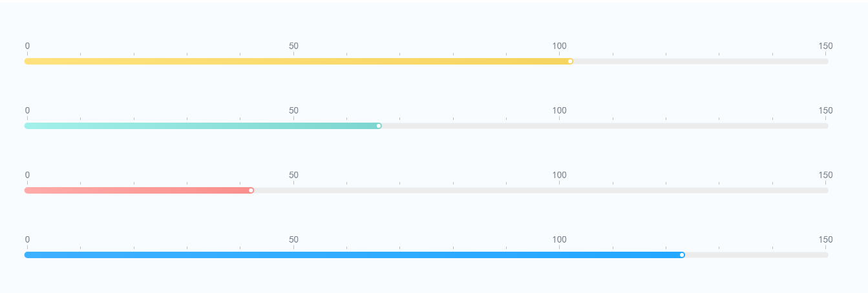Screen dimensions: 868x293
Task: Click the gray unfilled track after blue handle
Action: pyautogui.click(x=757, y=255)
